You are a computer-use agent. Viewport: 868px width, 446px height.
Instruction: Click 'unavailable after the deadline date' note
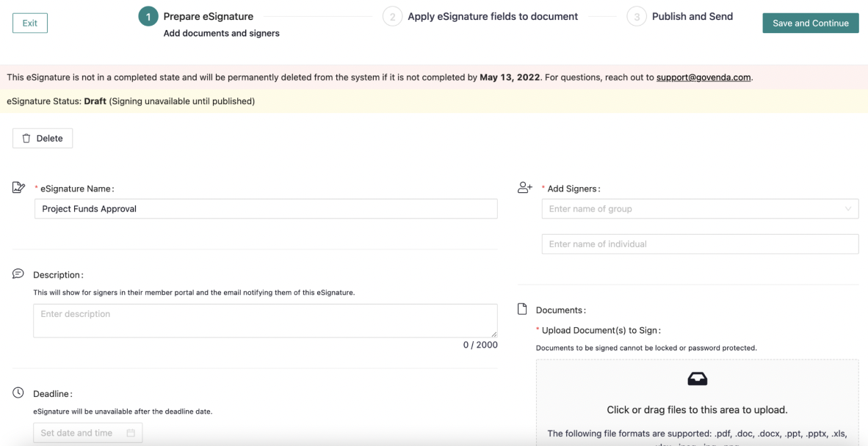tap(123, 412)
